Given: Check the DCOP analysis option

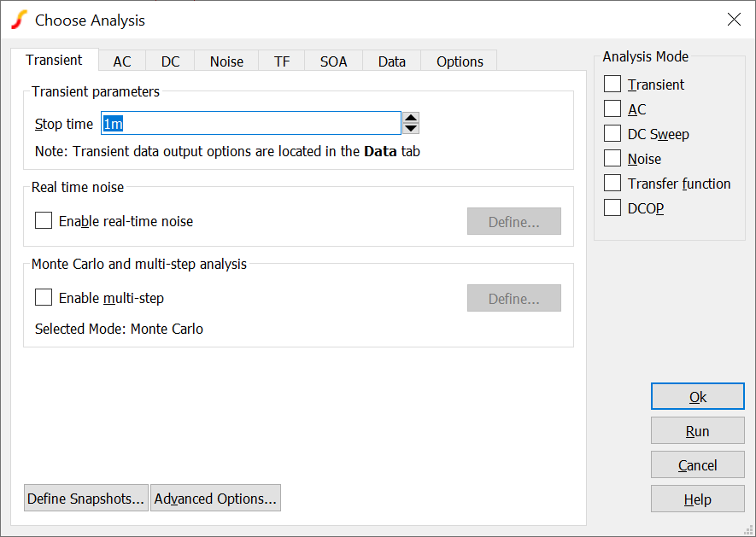Looking at the screenshot, I should pos(612,208).
